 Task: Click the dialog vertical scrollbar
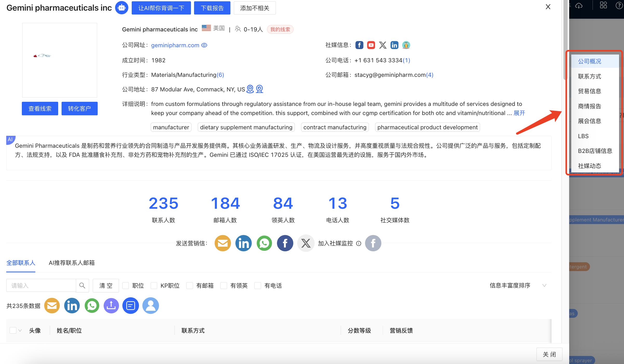pyautogui.click(x=565, y=40)
